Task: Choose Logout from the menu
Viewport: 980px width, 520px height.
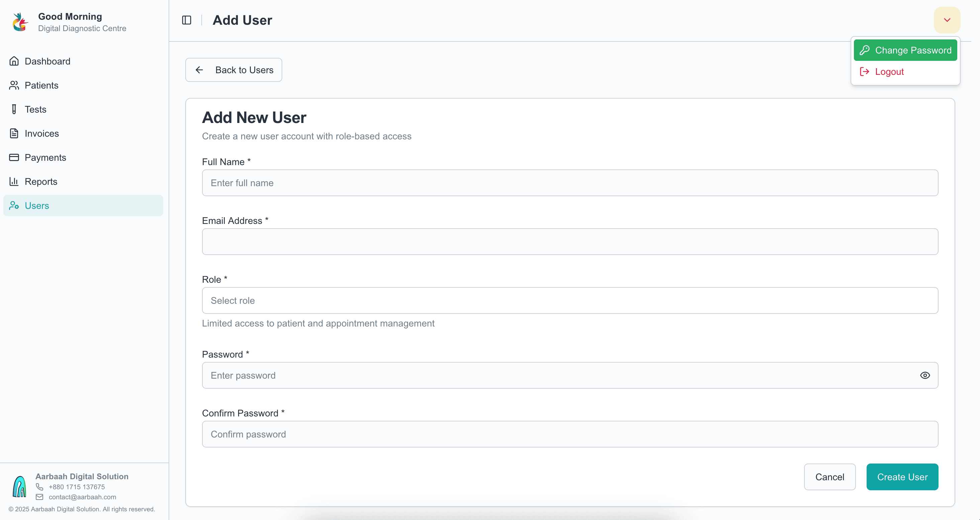Action: [x=905, y=72]
